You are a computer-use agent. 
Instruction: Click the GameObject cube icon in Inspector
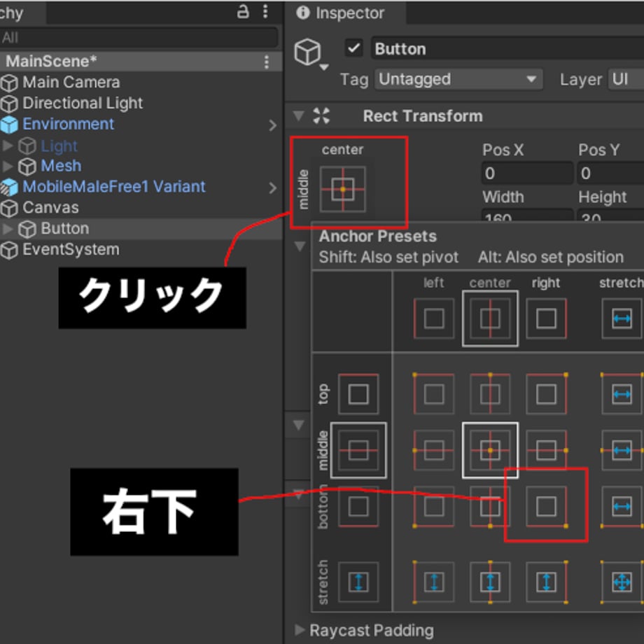(x=307, y=52)
